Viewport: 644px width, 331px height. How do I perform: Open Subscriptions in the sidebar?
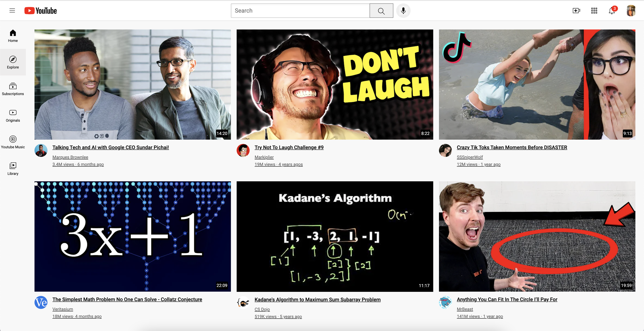13,89
